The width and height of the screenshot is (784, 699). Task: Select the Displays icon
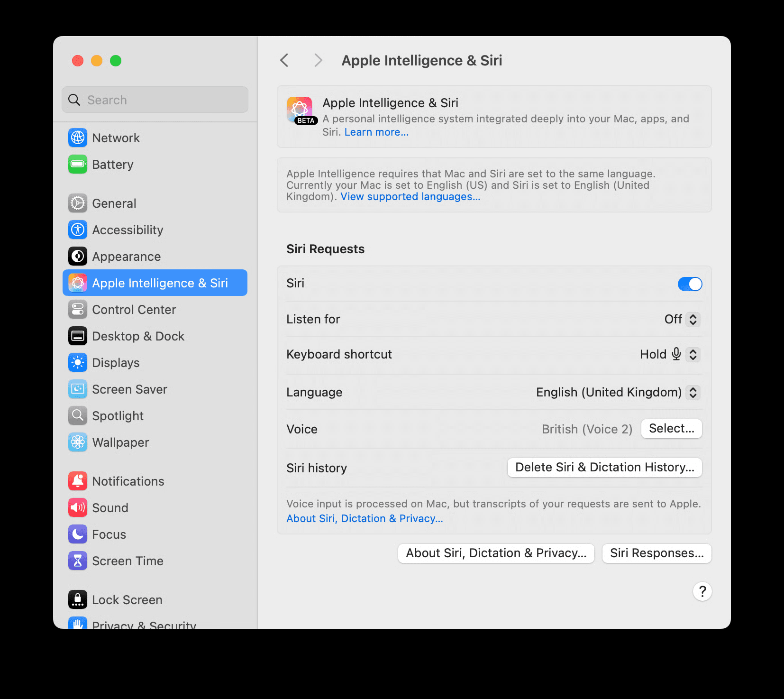pos(78,362)
